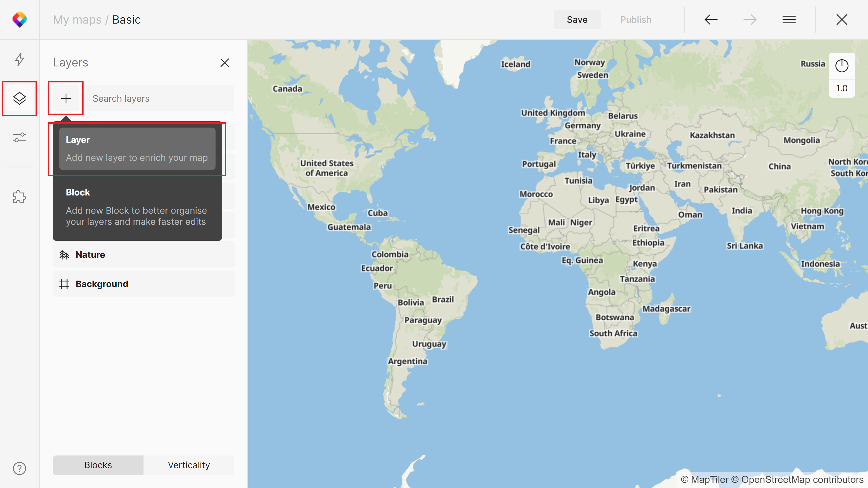868x488 pixels.
Task: Choose Layer option in add menu
Action: point(137,149)
